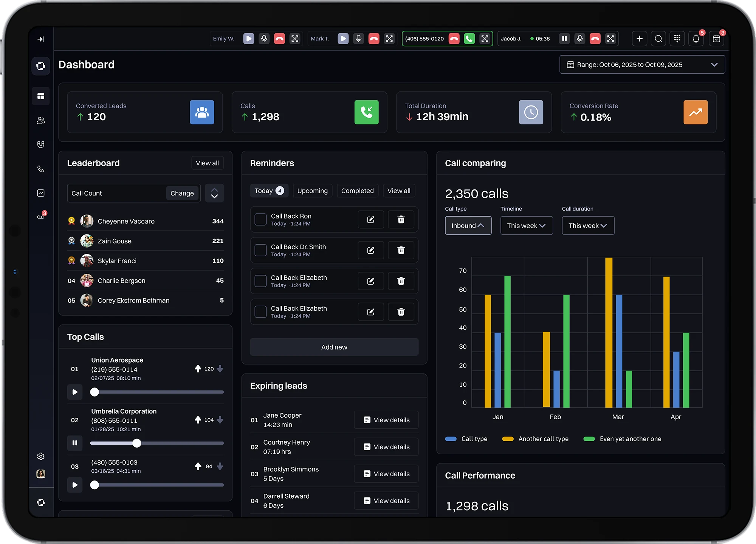756x544 pixels.
Task: Decline incoming call from (406) 555-0120
Action: tap(454, 39)
